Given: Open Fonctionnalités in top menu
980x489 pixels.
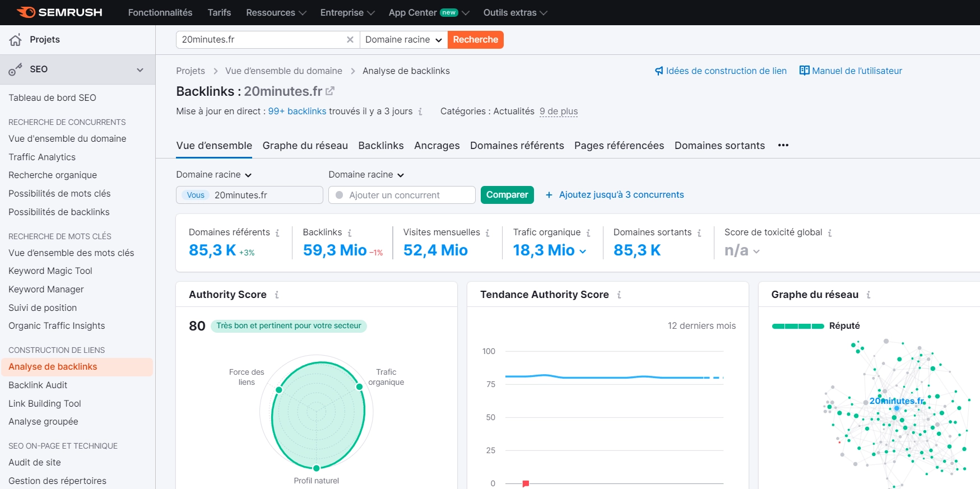Looking at the screenshot, I should (x=160, y=12).
